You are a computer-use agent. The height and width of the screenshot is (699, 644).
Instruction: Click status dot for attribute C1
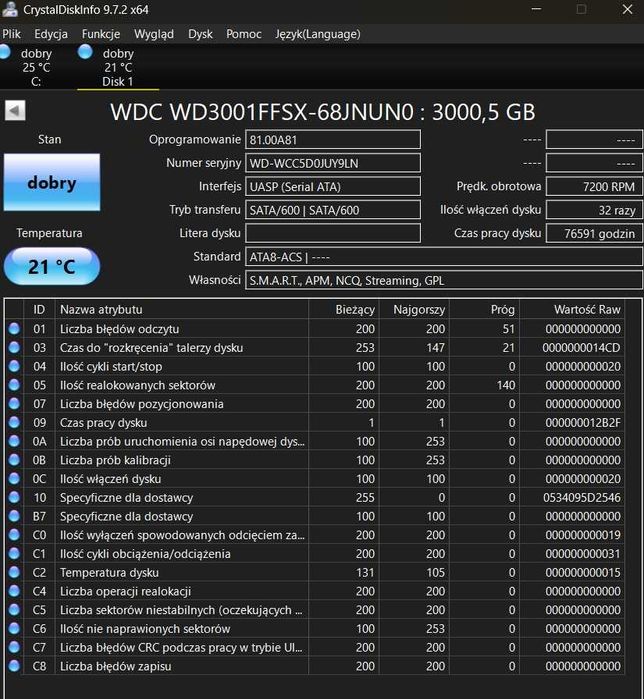pyautogui.click(x=14, y=553)
